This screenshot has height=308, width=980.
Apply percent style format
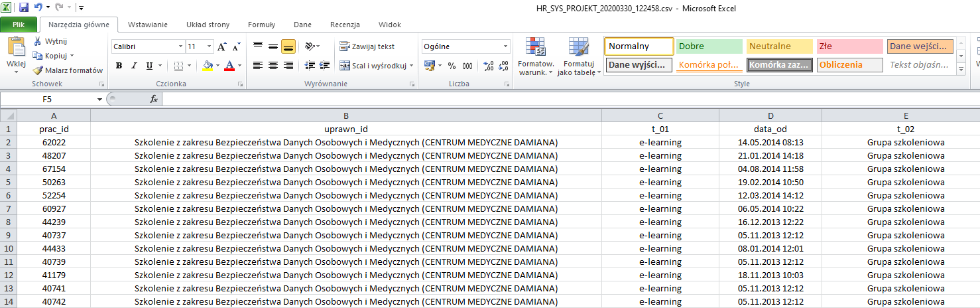click(x=452, y=66)
